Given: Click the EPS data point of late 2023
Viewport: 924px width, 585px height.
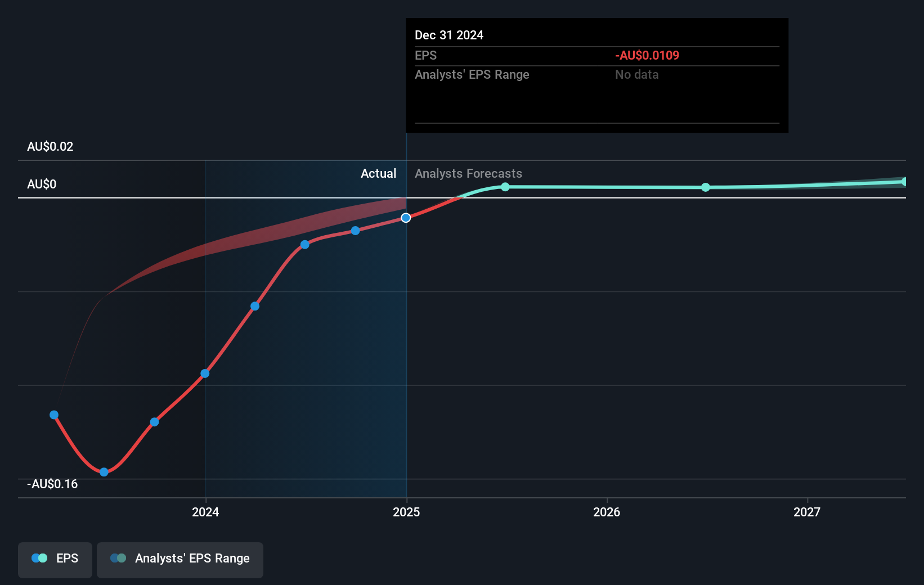Looking at the screenshot, I should 154,422.
